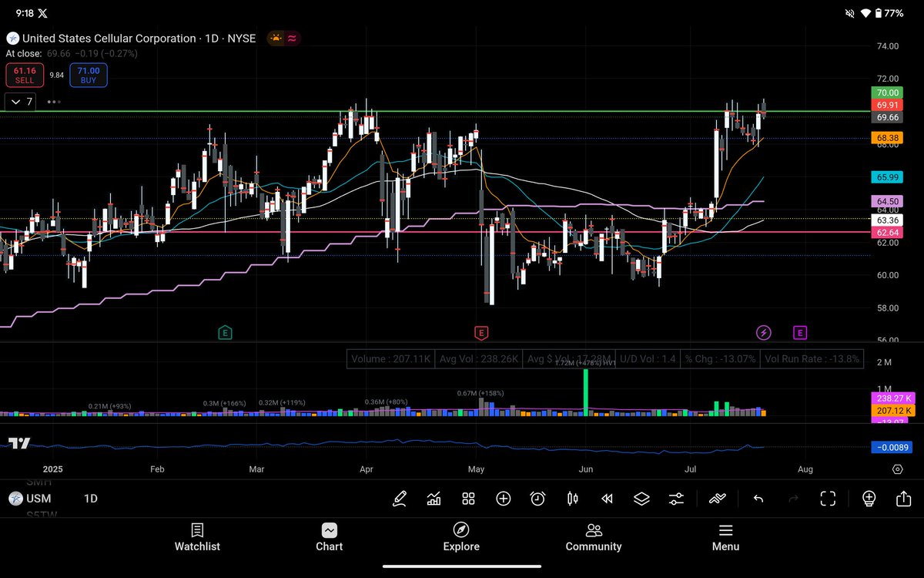Open the alarm clock alert icon
The height and width of the screenshot is (578, 924).
click(537, 499)
